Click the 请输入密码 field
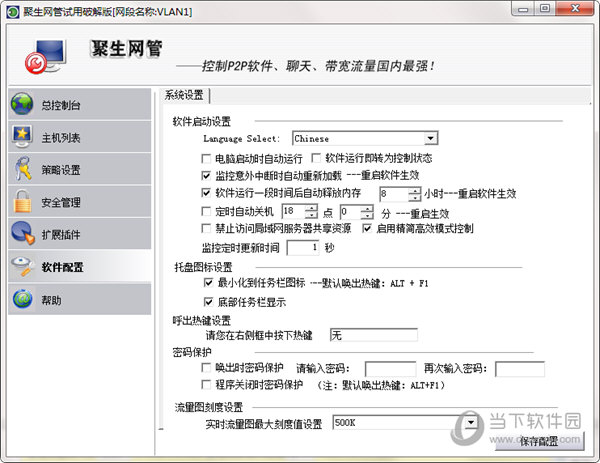The image size is (600, 463). tap(391, 369)
